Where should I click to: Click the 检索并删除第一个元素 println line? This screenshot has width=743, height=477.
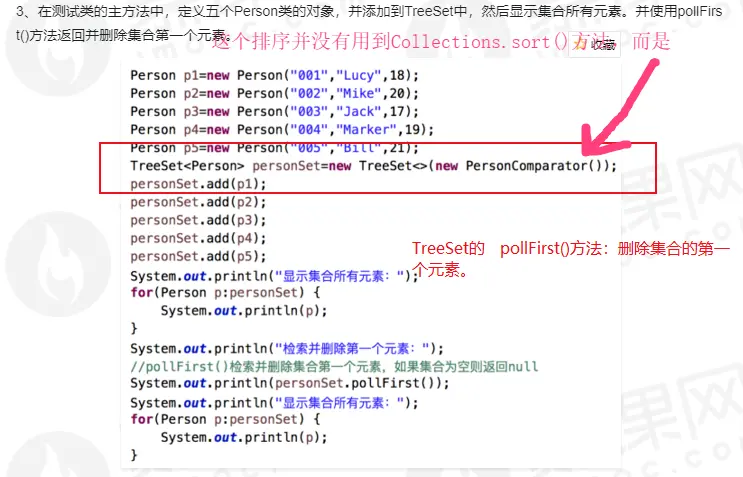point(287,349)
